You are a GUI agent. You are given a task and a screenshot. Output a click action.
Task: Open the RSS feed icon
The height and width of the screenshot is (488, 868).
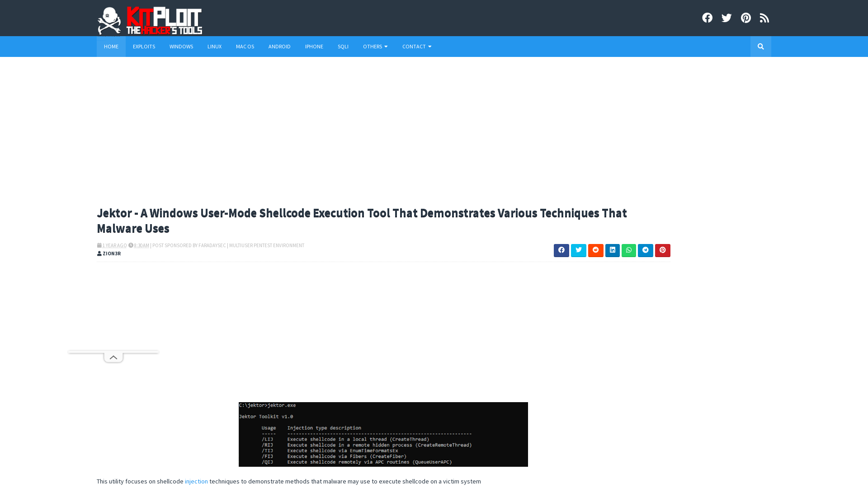(764, 18)
